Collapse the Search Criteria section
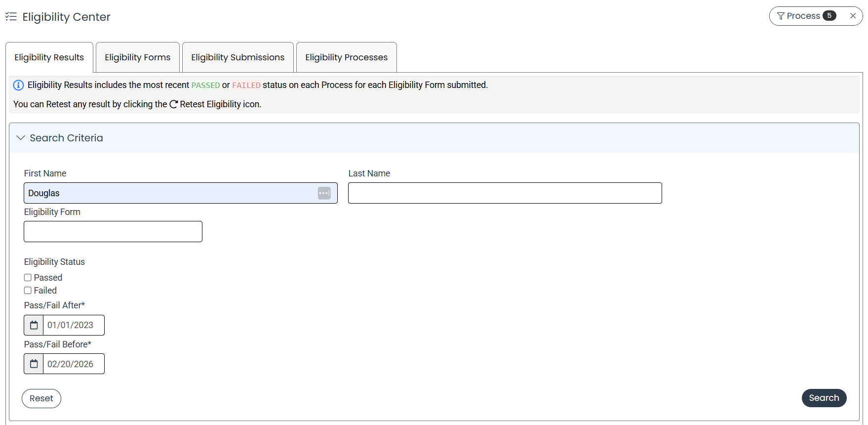 21,138
